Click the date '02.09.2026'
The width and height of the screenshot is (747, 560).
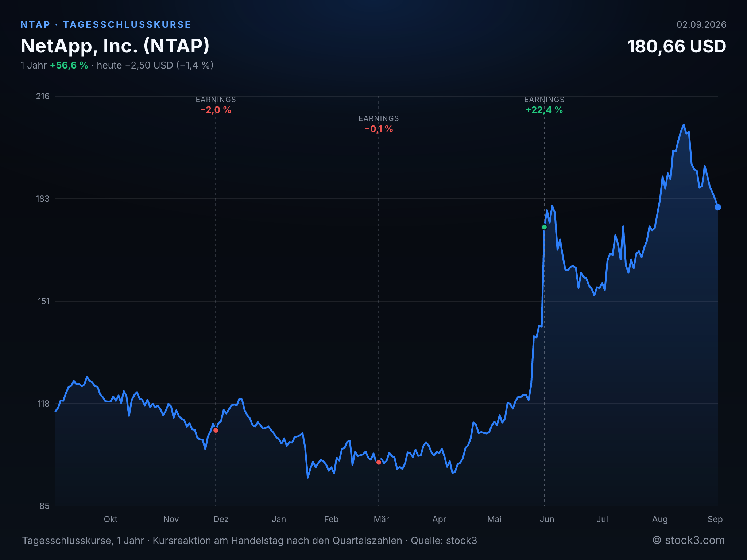coord(701,24)
